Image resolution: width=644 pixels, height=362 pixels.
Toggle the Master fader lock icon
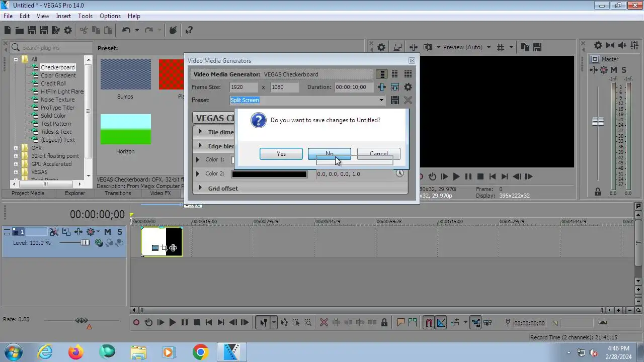click(x=598, y=192)
